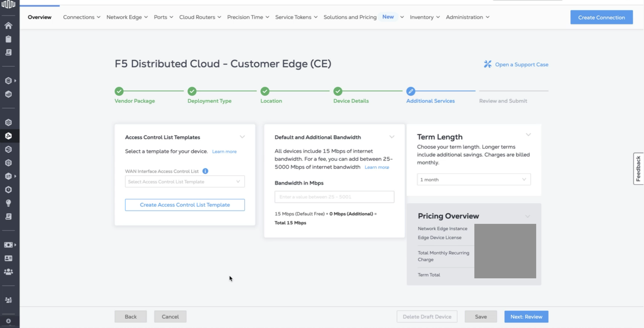Collapse the Pricing Overview section

click(527, 216)
